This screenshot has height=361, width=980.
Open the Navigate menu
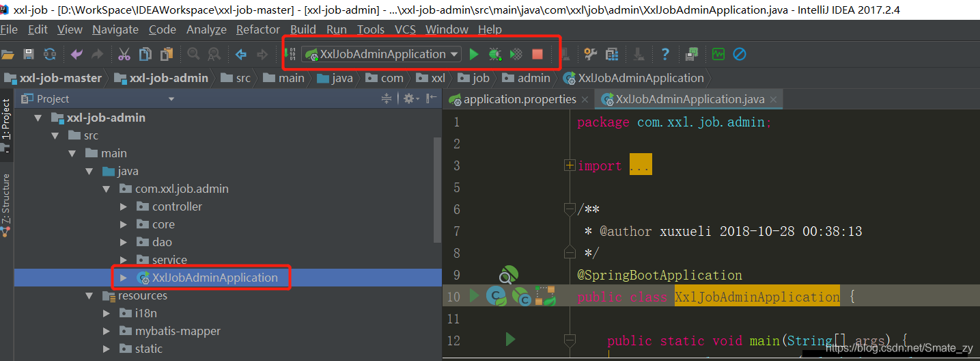[115, 29]
